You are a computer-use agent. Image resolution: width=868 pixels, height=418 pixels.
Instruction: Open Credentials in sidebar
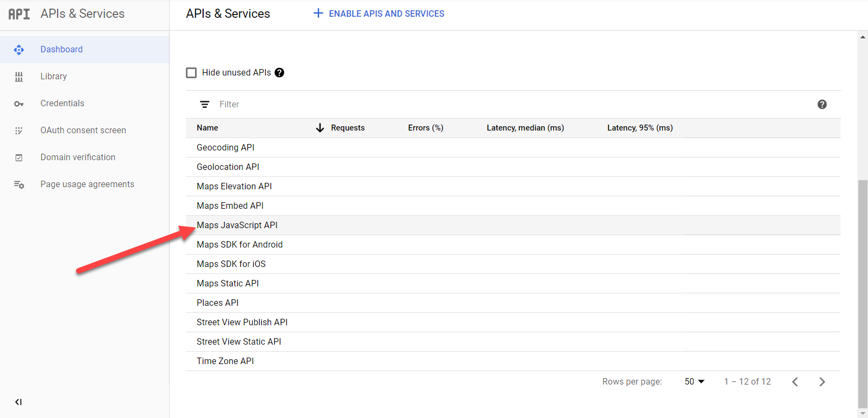coord(85,104)
